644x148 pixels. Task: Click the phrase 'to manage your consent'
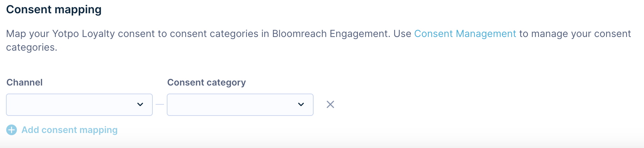pos(575,34)
